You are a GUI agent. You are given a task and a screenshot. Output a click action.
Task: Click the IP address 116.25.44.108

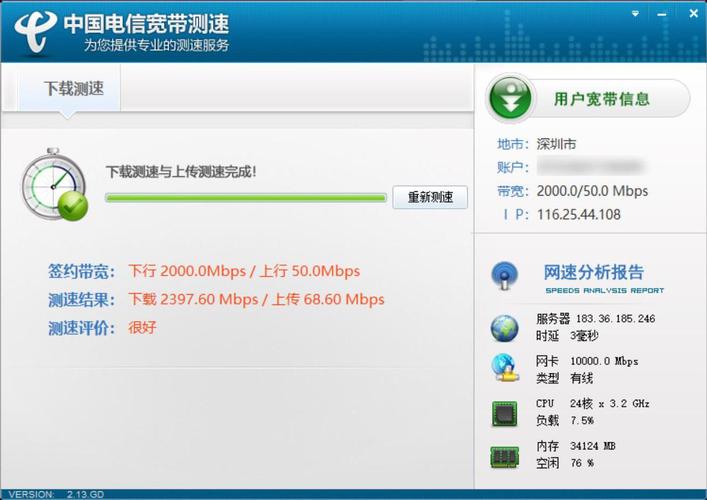point(578,214)
